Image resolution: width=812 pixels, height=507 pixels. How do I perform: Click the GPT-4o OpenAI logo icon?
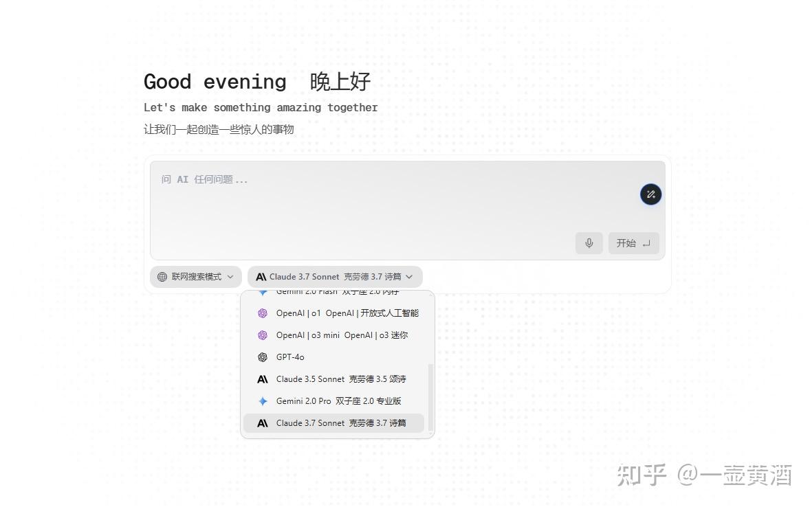coord(262,357)
